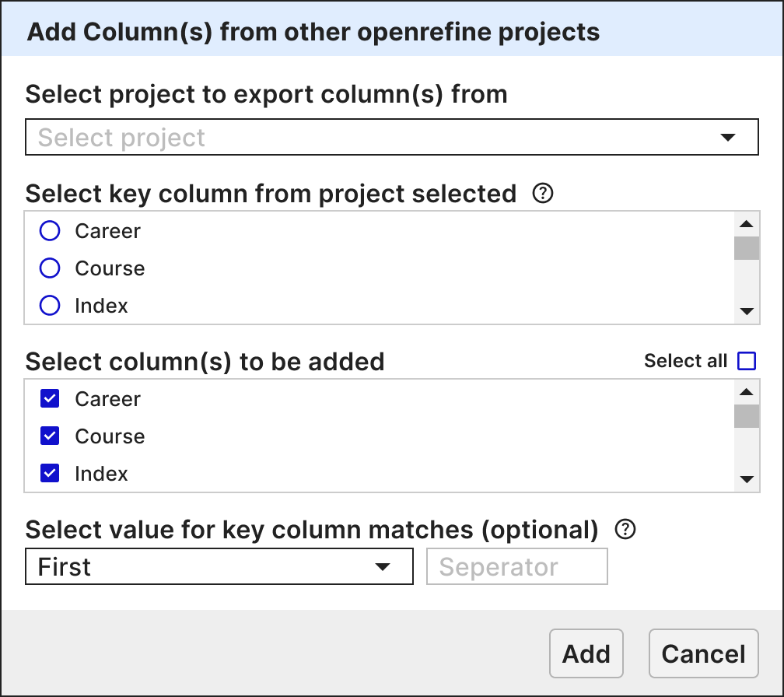The image size is (784, 697).
Task: Open the First value dropdown
Action: (220, 566)
